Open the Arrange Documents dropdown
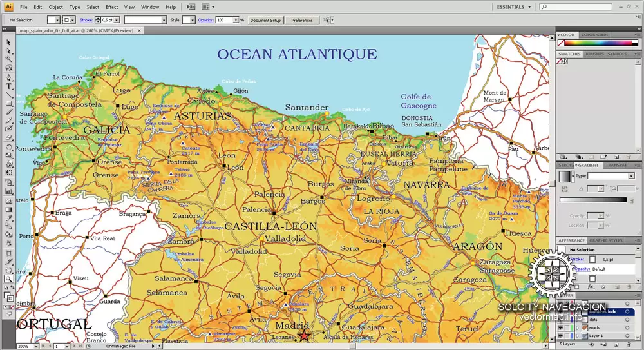644x350 pixels. pos(208,7)
